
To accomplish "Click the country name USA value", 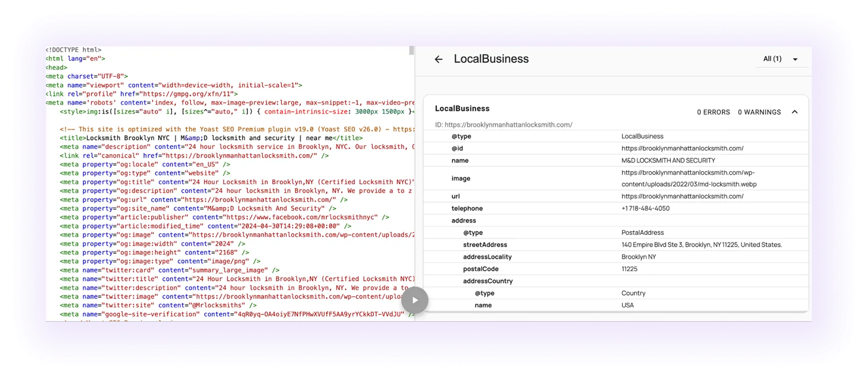I will pos(628,305).
